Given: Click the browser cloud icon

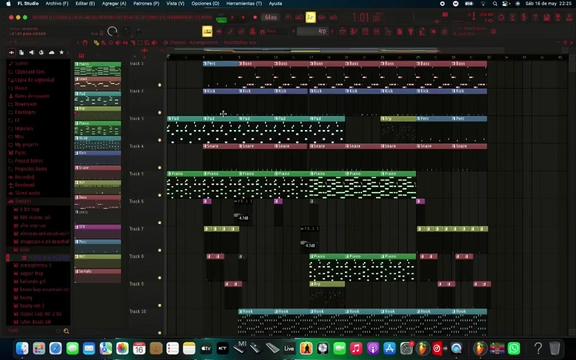Looking at the screenshot, I should tap(51, 53).
